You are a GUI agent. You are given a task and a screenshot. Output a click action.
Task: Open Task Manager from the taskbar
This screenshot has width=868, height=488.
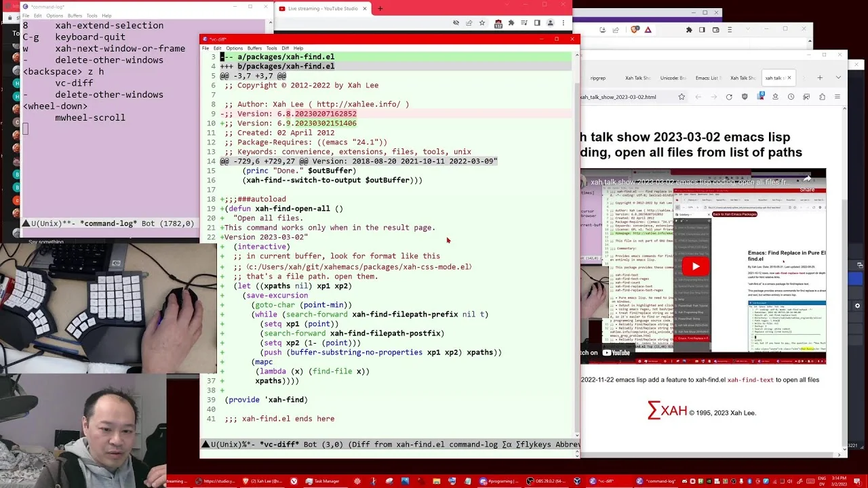tap(322, 481)
